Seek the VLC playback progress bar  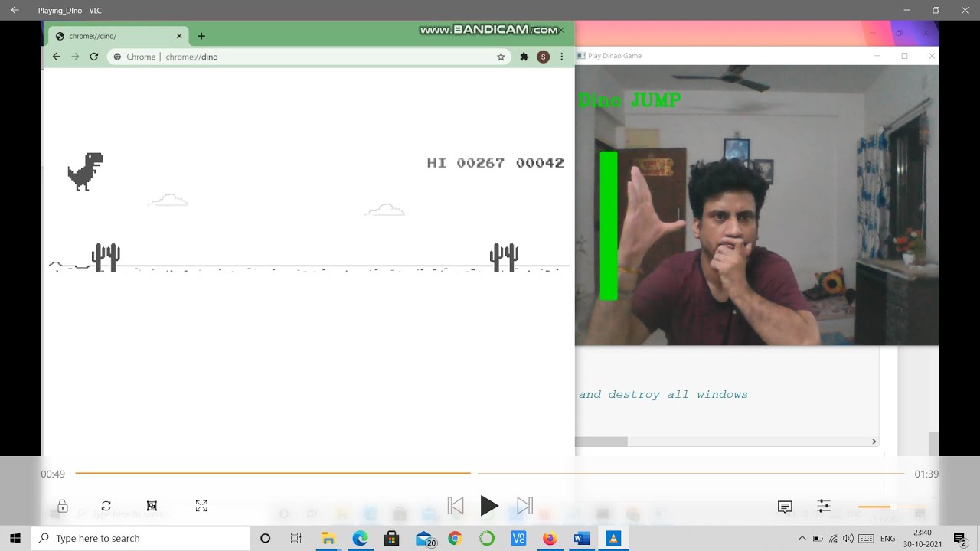click(x=490, y=474)
